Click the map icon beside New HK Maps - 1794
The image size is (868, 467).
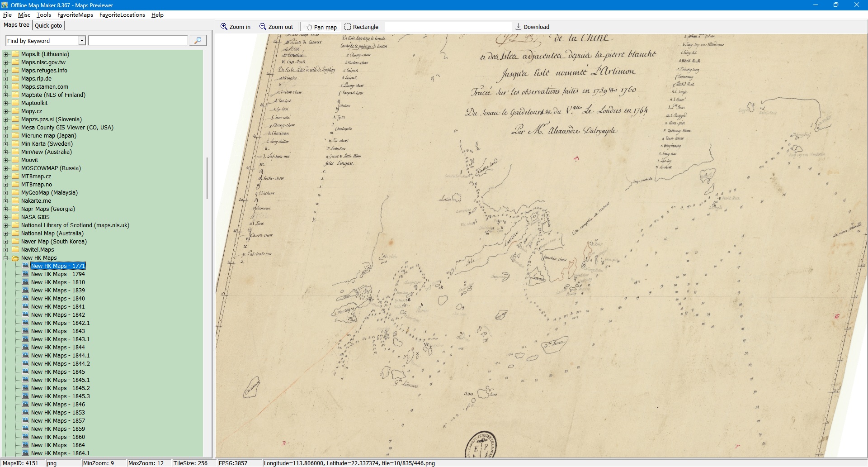(x=25, y=274)
